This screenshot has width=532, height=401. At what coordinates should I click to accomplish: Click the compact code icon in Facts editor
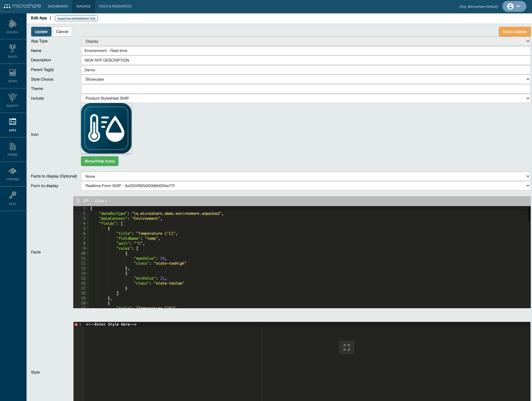(86, 201)
